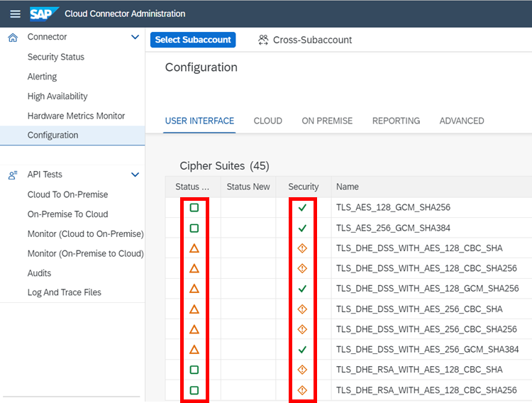
Task: Click security warning for TLS_DHE_DSS_WITH_AES_128_CBC_SHA256
Action: tap(302, 269)
